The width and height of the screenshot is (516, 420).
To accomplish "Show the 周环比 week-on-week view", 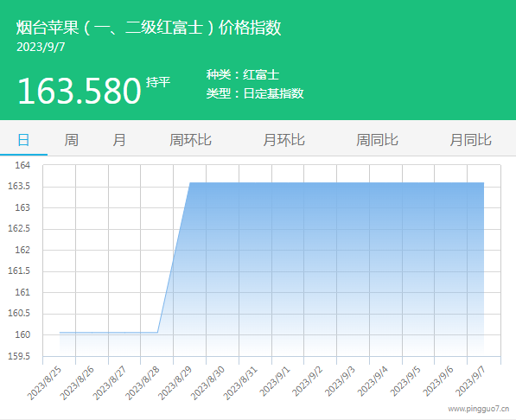I will (190, 140).
